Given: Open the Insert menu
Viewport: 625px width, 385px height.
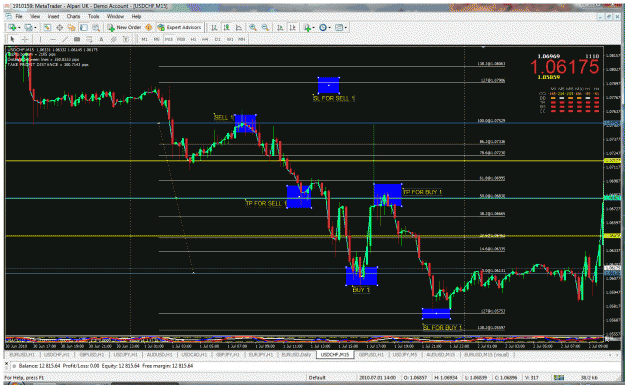Looking at the screenshot, I should tap(53, 16).
